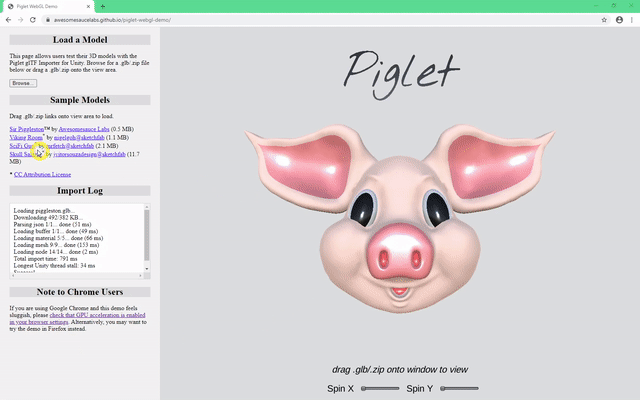The width and height of the screenshot is (640, 400).
Task: Open the Skull Salazar sample link
Action: [25, 154]
